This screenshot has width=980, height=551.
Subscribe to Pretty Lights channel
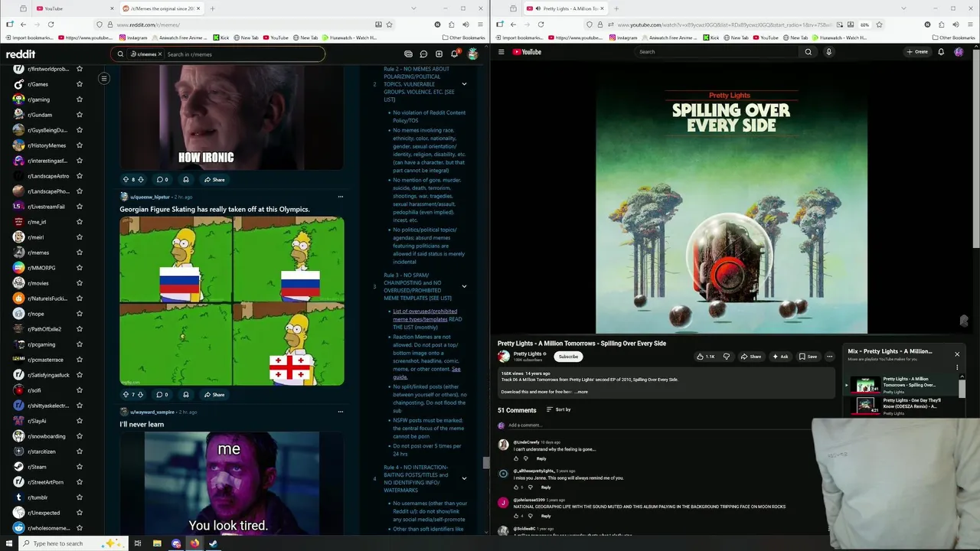(568, 357)
